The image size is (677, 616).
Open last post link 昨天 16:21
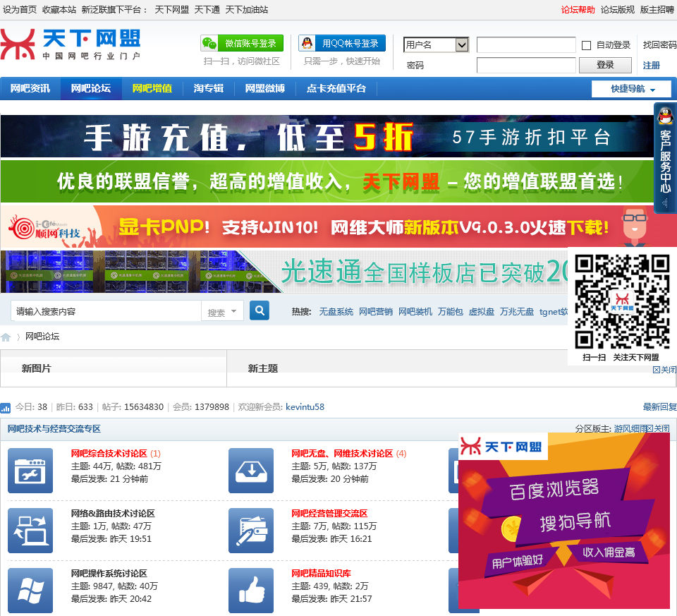click(x=351, y=539)
